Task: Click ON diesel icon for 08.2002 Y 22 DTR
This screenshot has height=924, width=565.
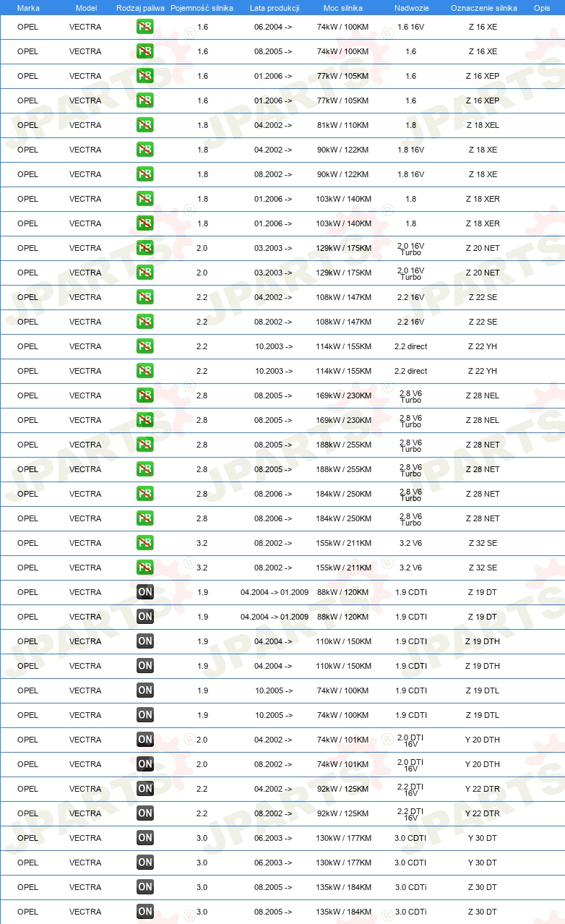Action: (145, 813)
